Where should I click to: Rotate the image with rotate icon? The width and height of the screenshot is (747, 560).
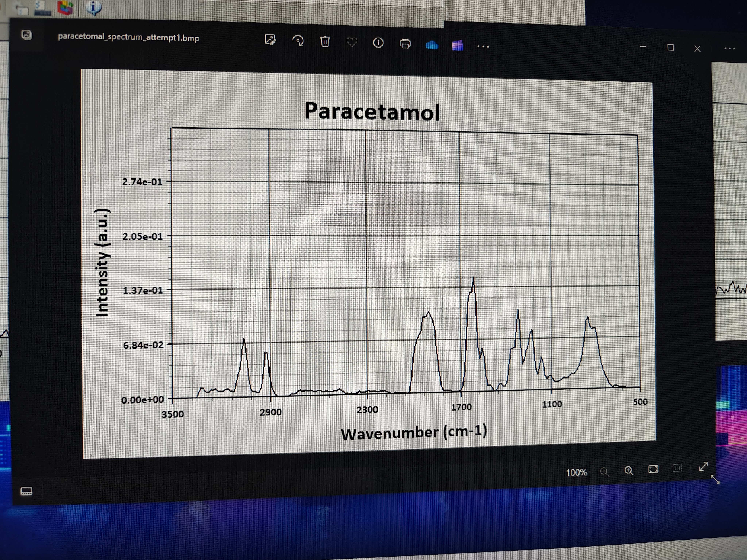point(298,41)
